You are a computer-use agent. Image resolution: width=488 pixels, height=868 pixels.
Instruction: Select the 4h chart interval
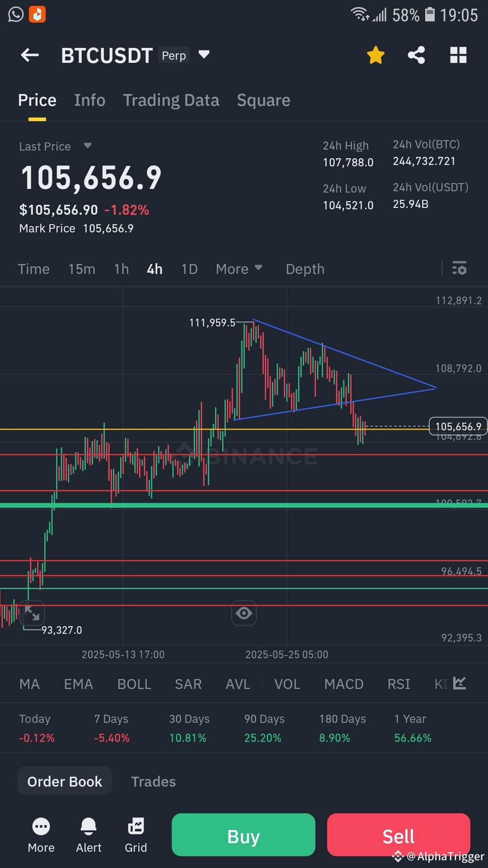[x=155, y=269]
